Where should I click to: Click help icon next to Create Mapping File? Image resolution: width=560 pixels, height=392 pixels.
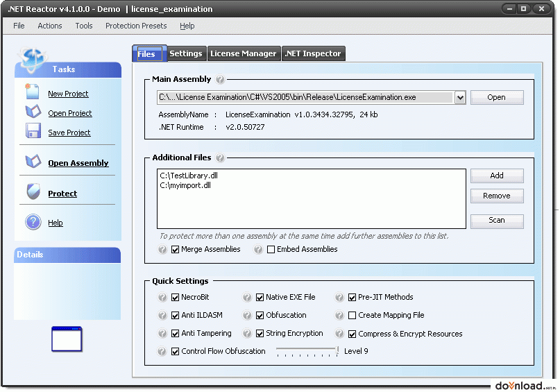[339, 315]
